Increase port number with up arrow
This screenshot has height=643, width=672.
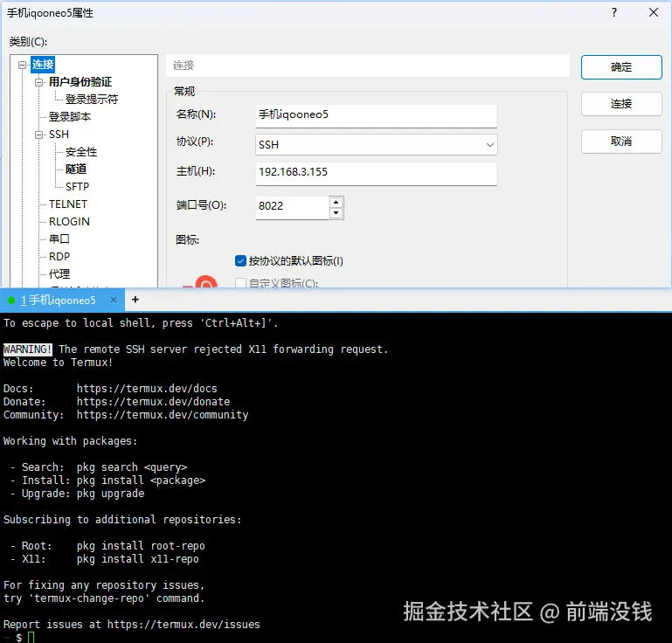336,202
